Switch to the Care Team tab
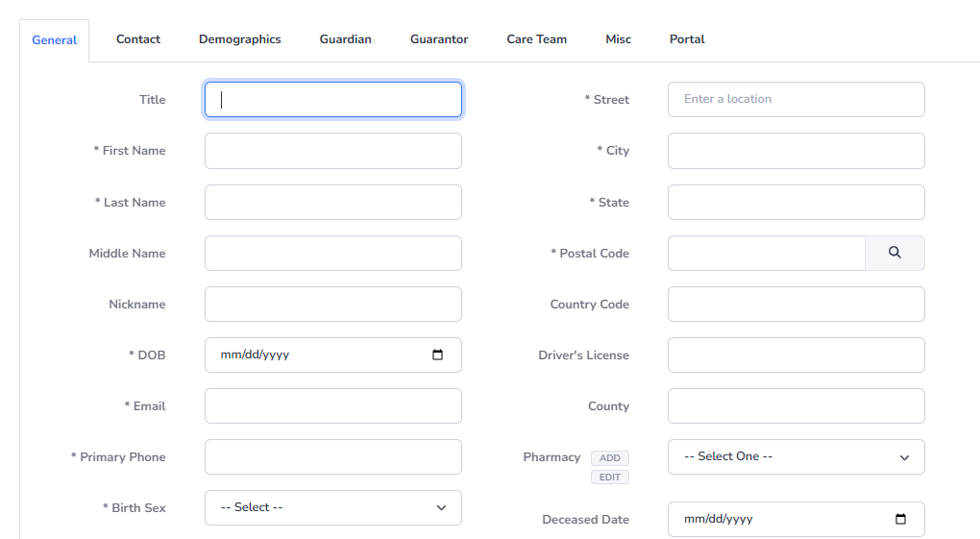Viewport: 980px width, 539px height. pos(537,39)
